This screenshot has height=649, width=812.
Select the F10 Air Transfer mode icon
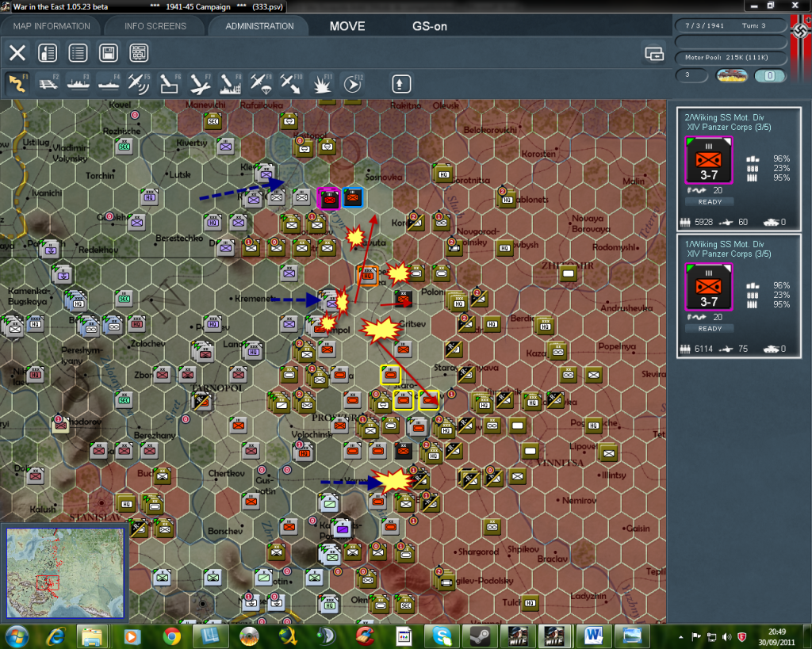tap(290, 84)
